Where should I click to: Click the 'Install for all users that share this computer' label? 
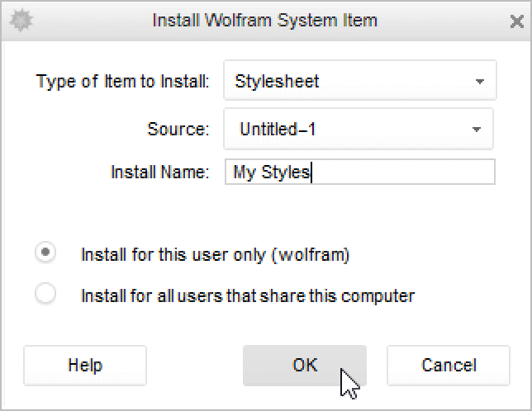coord(247,295)
